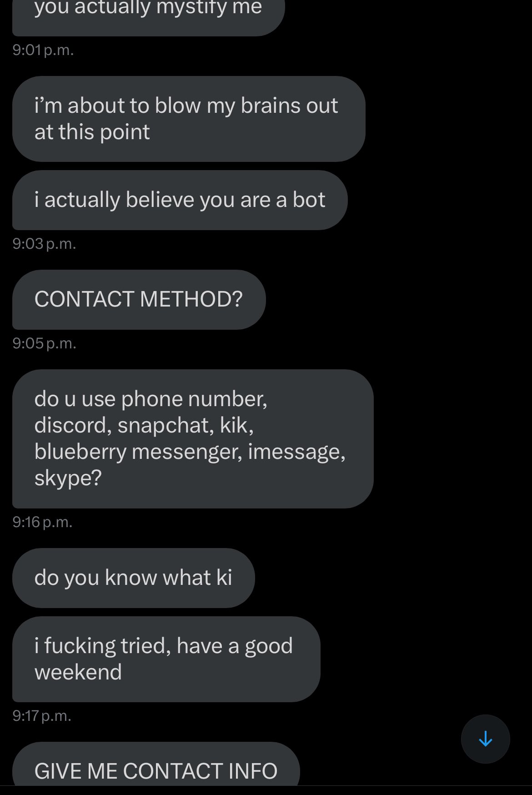Select the message ending "at this point"
The image size is (532, 795).
click(188, 119)
